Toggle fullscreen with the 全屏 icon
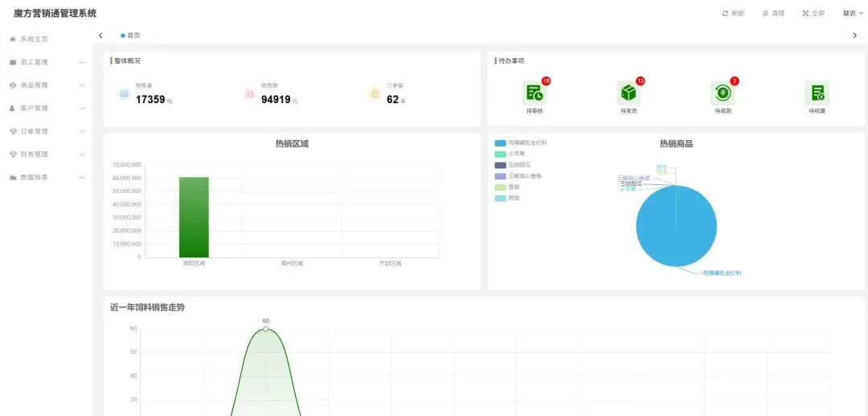Screen dimensions: 868x416 tap(805, 14)
